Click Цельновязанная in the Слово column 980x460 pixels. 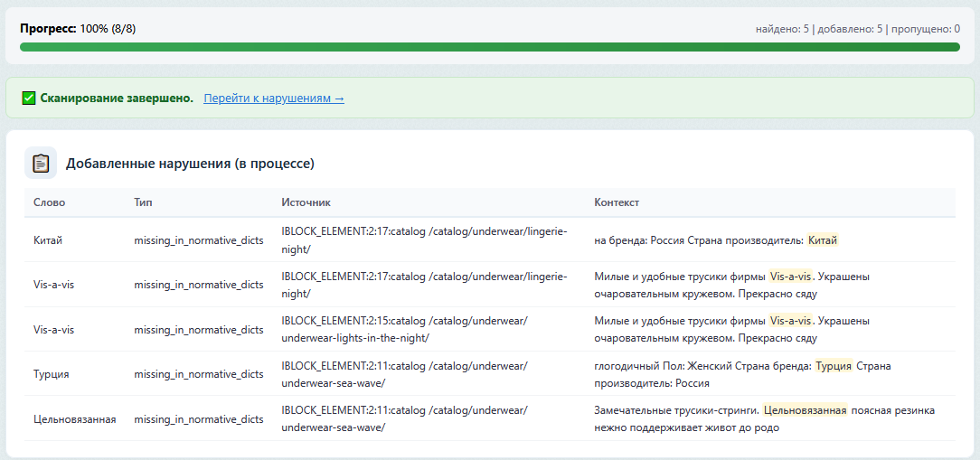tap(74, 419)
